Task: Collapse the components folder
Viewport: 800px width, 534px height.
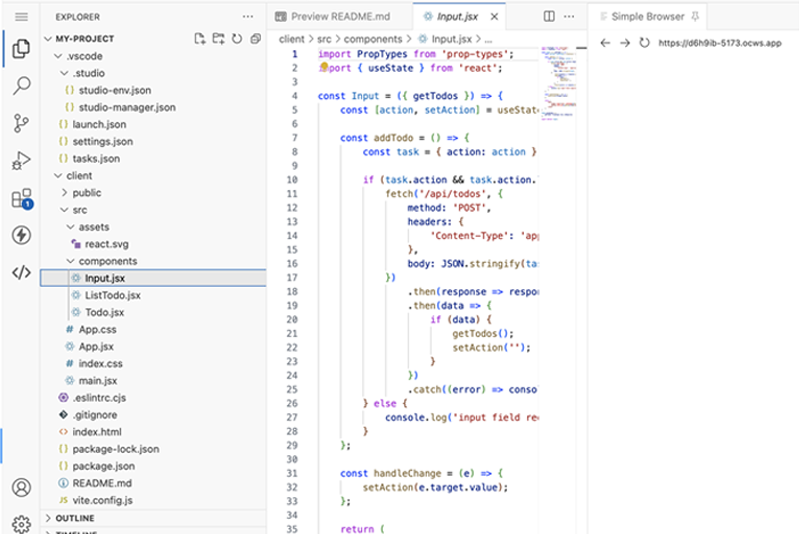Action: pyautogui.click(x=107, y=261)
